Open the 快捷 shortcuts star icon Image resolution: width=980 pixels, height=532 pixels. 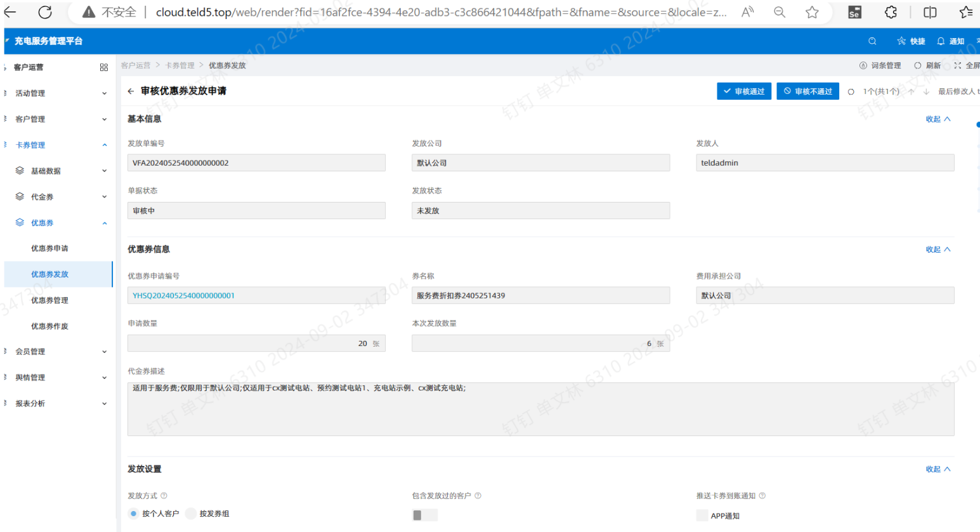click(901, 41)
